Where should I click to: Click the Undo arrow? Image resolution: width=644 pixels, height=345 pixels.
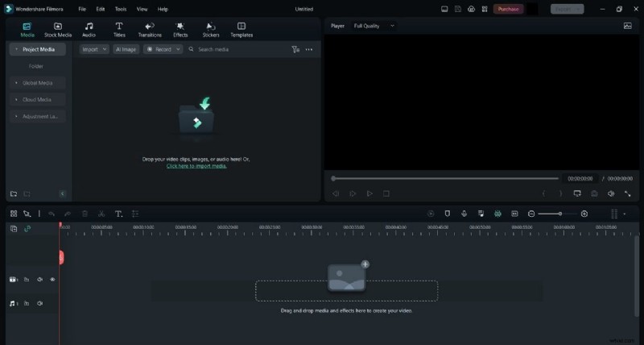click(x=52, y=214)
